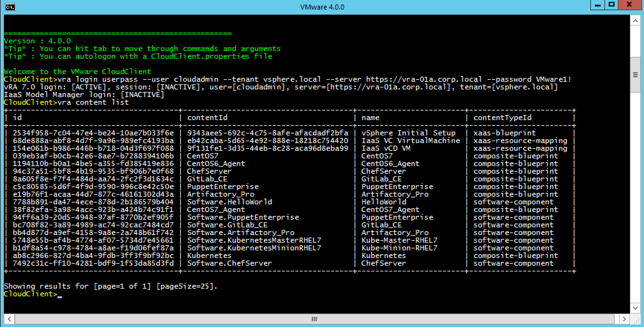Click the final CloudClient> prompt
The height and width of the screenshot is (327, 644).
31,294
